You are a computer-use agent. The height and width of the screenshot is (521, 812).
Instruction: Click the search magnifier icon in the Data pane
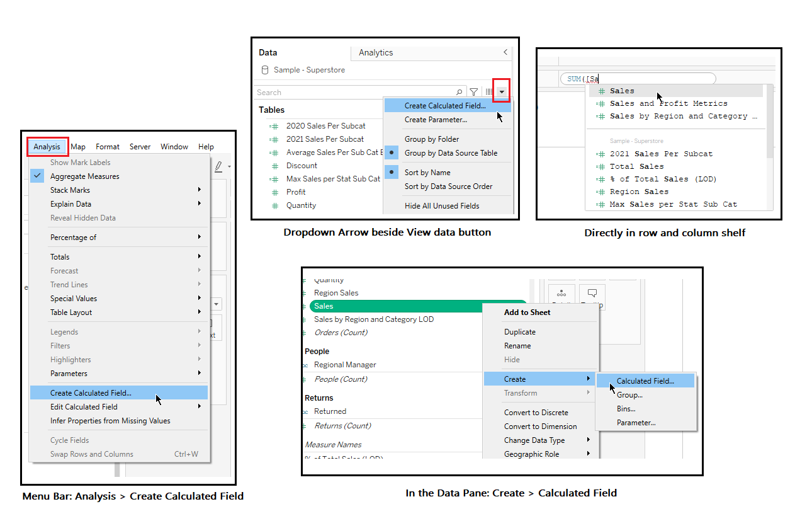459,92
